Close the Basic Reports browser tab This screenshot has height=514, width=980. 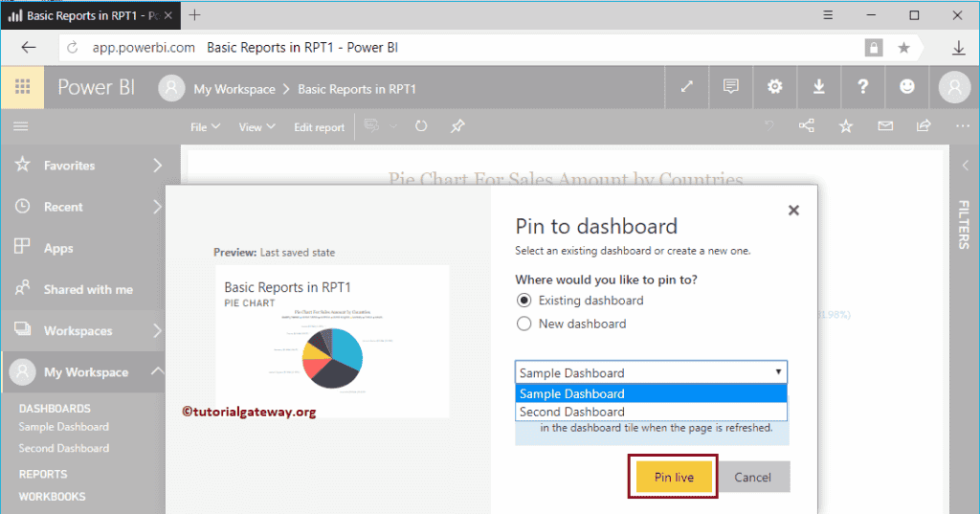(168, 15)
